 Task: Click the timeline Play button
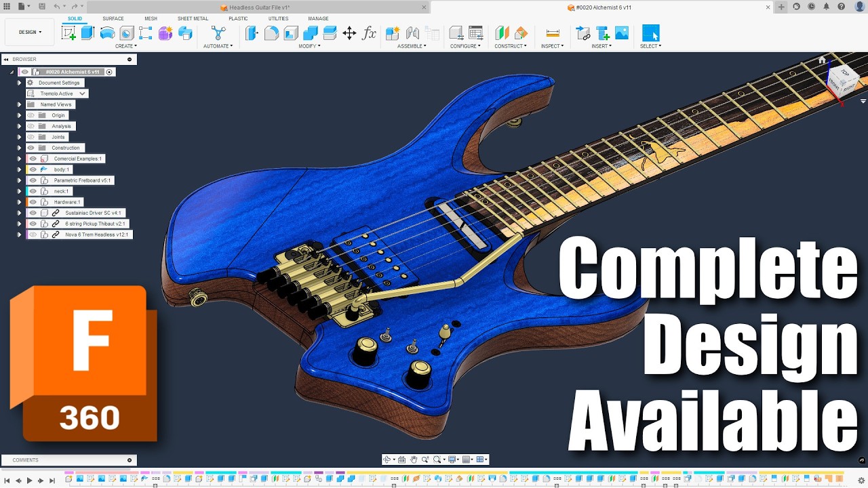29,480
